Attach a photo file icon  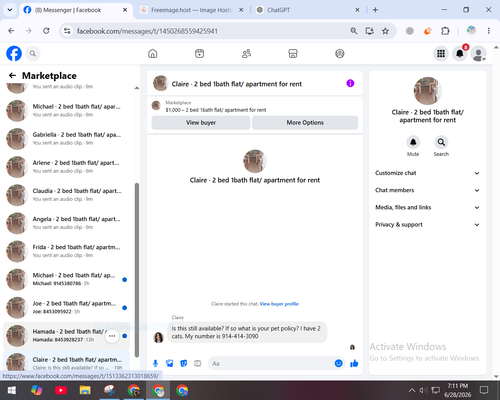pyautogui.click(x=170, y=363)
